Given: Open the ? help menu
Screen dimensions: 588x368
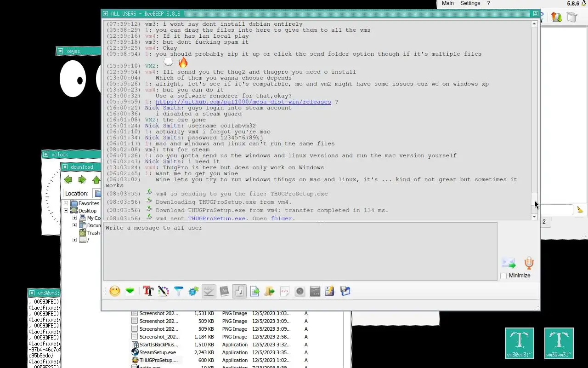Looking at the screenshot, I should pyautogui.click(x=488, y=3).
